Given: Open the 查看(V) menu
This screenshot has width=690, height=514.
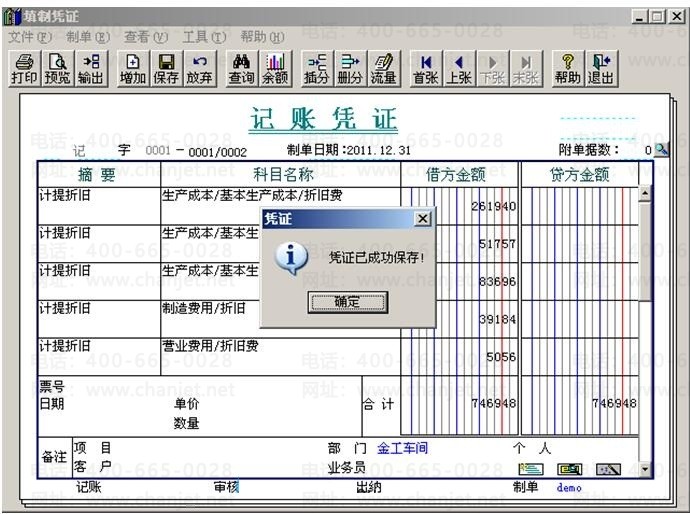Looking at the screenshot, I should 146,37.
